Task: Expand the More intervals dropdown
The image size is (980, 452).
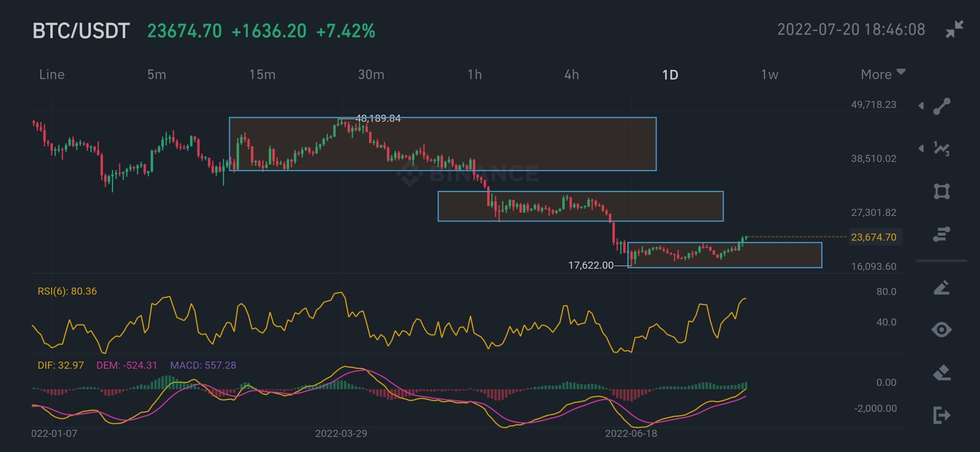Action: pyautogui.click(x=883, y=74)
